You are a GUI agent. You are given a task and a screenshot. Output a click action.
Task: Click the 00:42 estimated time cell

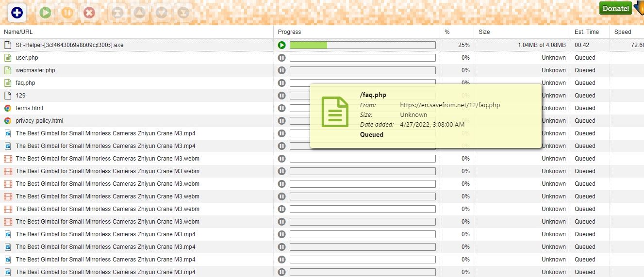point(581,45)
